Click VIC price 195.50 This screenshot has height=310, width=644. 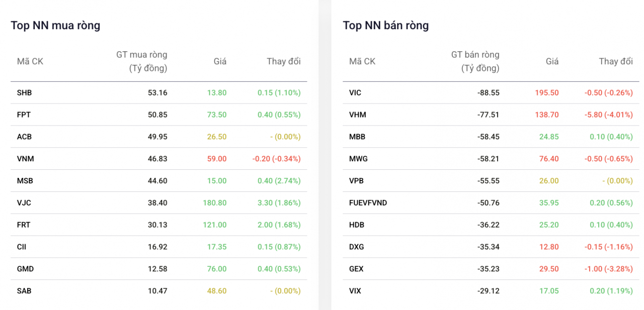547,93
